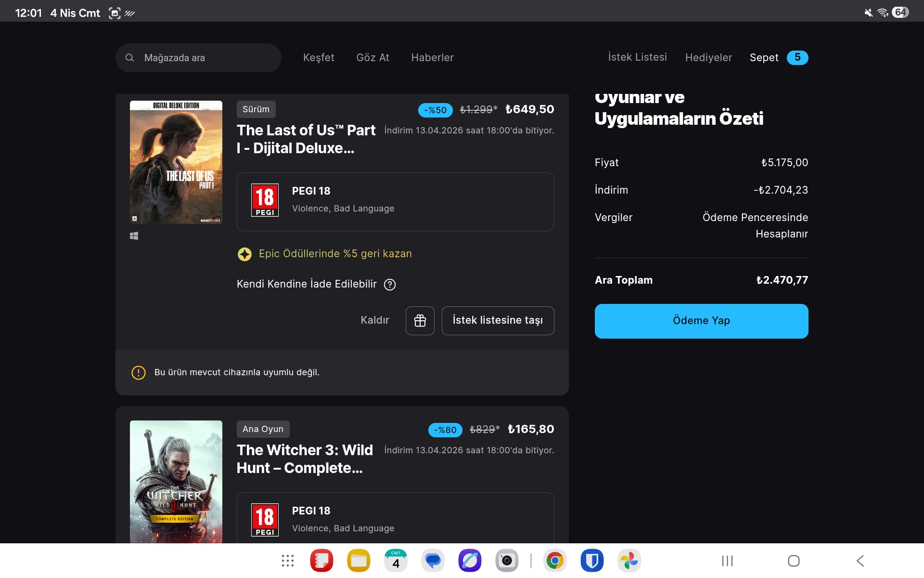Open The Witcher 3: Wild Hunt title link

click(305, 459)
